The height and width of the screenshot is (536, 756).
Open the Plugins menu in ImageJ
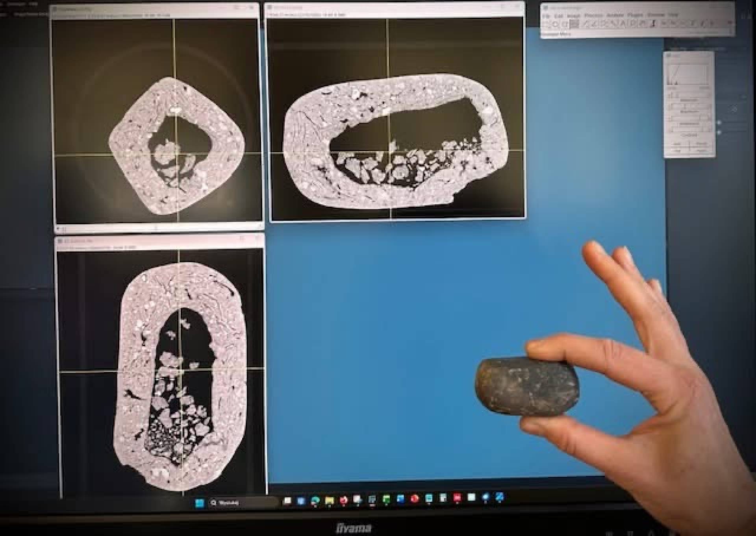click(x=635, y=15)
